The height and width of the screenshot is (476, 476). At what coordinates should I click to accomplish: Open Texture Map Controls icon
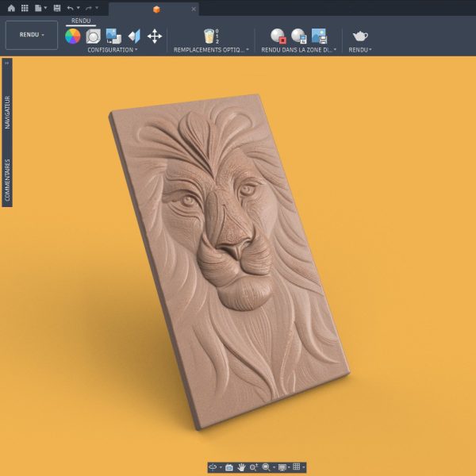(134, 36)
